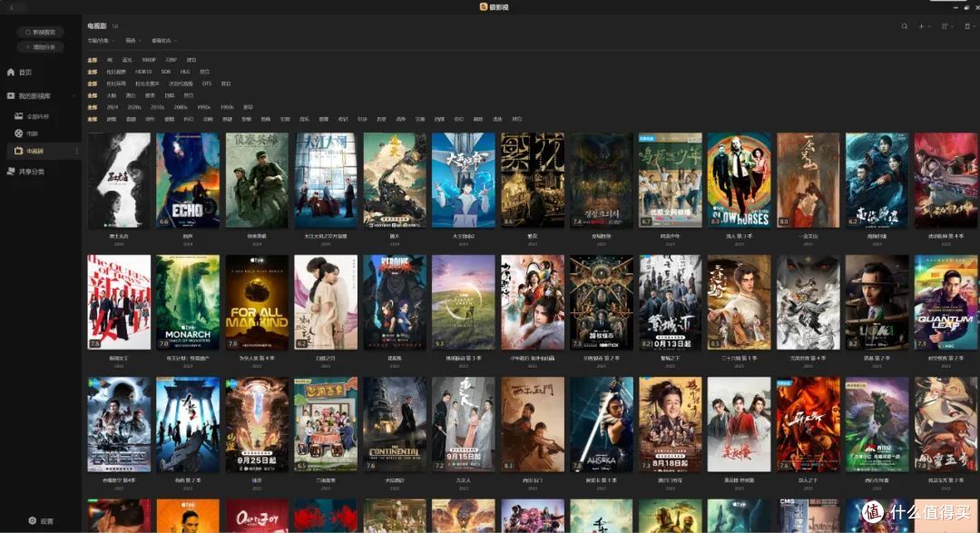
Task: Expand the 播放状态 playback status dropdown
Action: click(x=164, y=41)
